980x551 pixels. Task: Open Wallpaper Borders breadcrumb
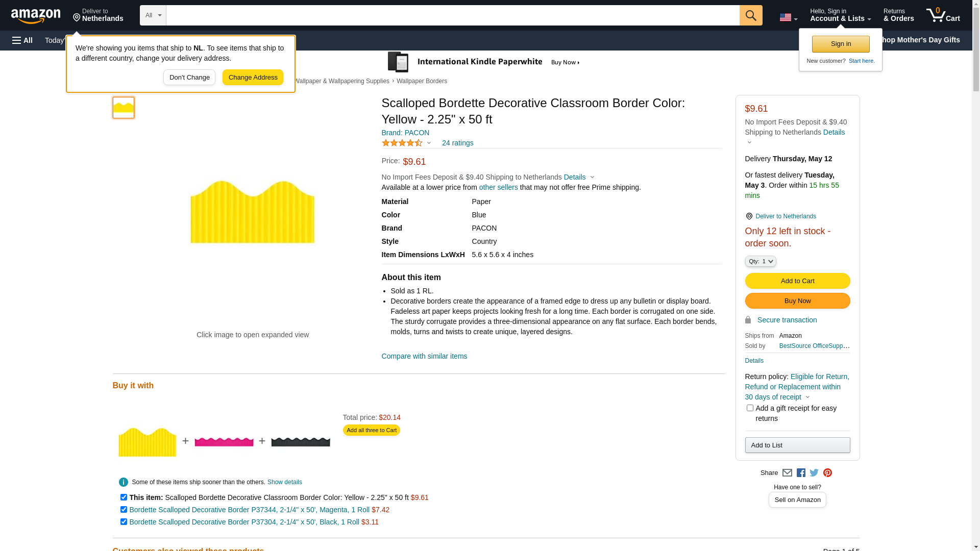pos(422,81)
